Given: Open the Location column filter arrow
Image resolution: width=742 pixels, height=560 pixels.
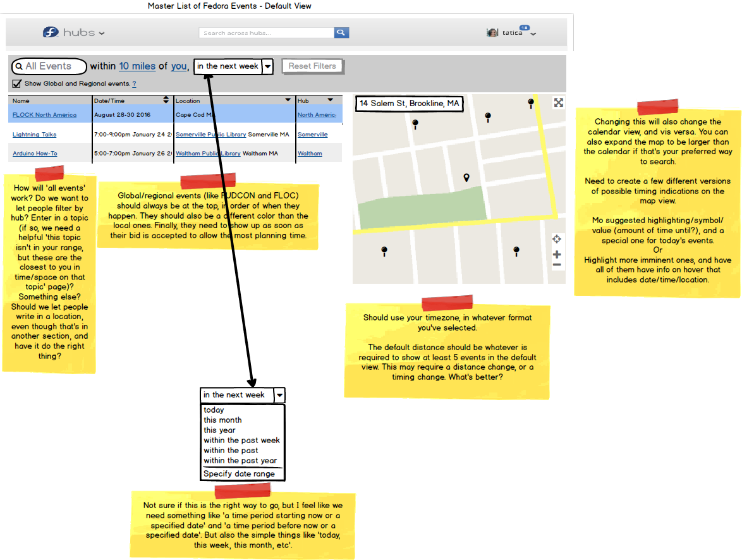Looking at the screenshot, I should [x=288, y=100].
